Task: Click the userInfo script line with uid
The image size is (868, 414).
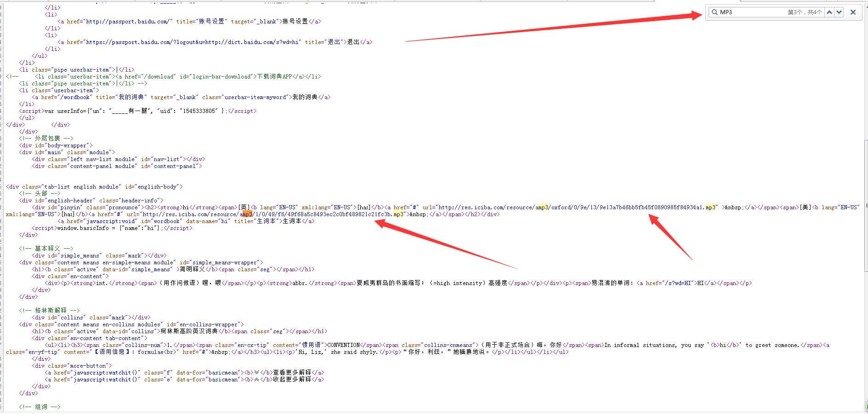Action: click(x=138, y=111)
